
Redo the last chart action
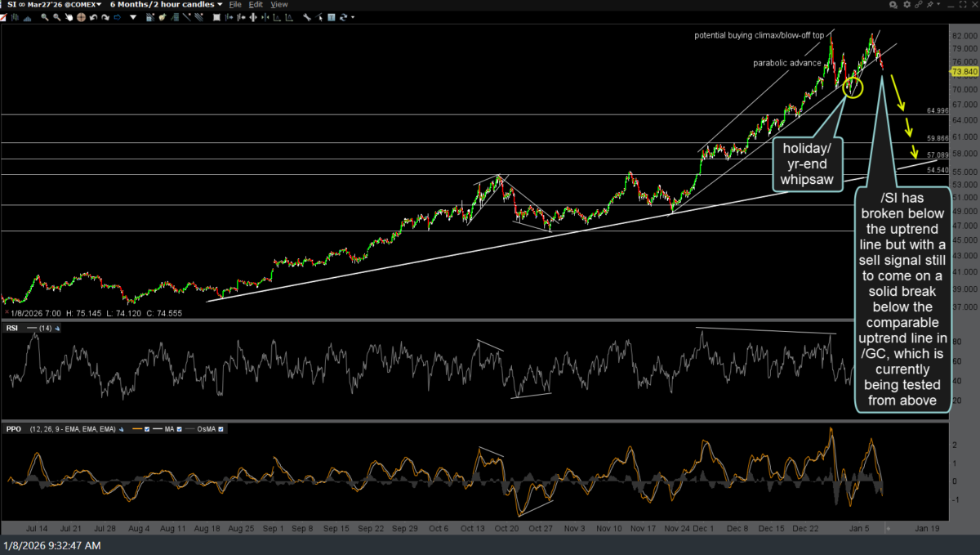(x=105, y=16)
